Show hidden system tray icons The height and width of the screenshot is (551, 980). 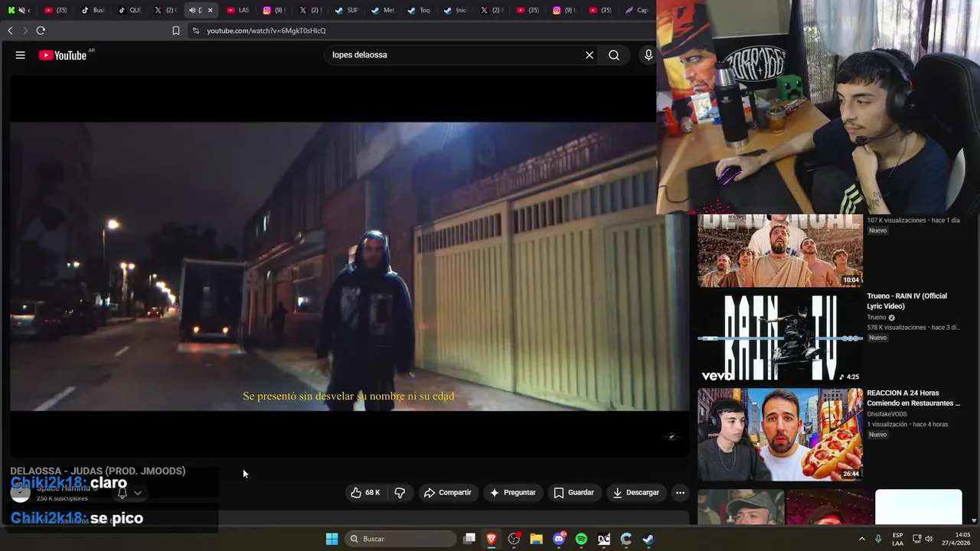pos(861,539)
